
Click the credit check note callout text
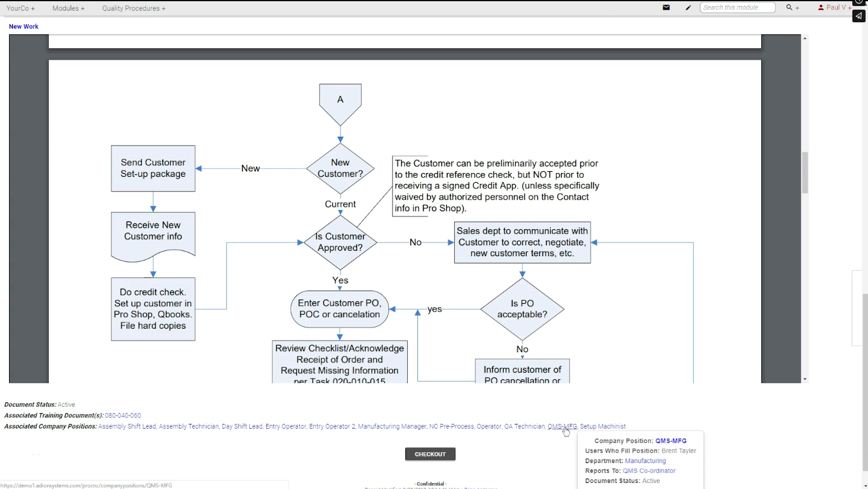497,186
